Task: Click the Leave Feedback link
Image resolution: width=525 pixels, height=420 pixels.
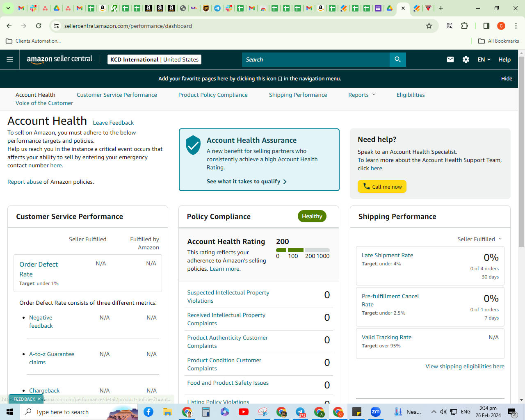Action: pyautogui.click(x=113, y=123)
